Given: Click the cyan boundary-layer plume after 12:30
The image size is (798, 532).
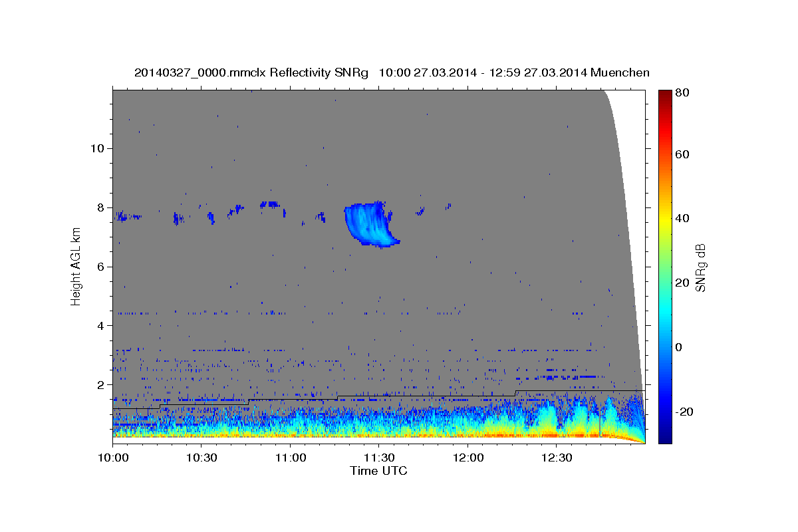Looking at the screenshot, I should tap(547, 416).
